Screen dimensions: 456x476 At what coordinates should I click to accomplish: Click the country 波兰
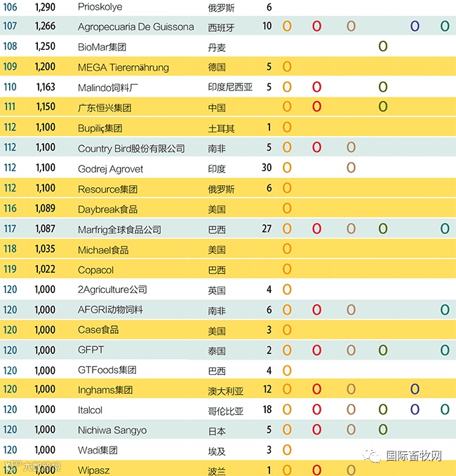pos(217,471)
